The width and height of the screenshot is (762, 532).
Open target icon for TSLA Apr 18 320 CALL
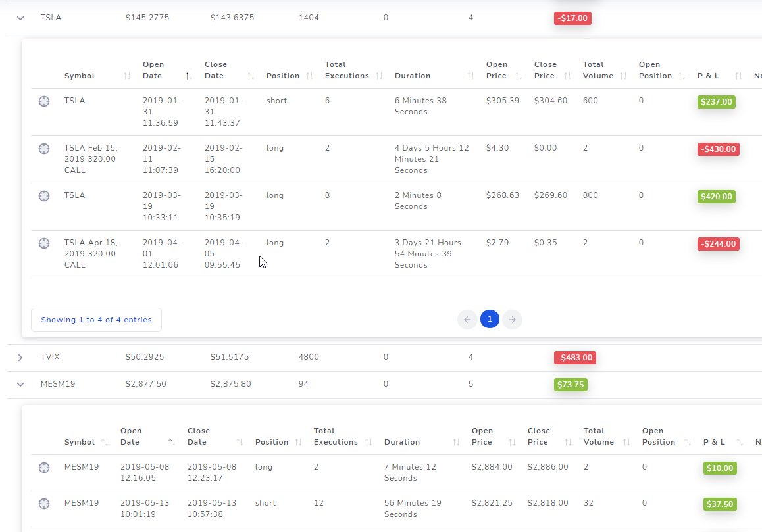pyautogui.click(x=44, y=243)
